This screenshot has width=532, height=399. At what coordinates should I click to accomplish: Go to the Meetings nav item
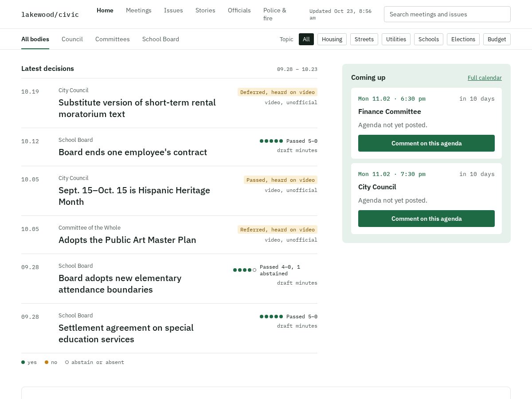(139, 10)
